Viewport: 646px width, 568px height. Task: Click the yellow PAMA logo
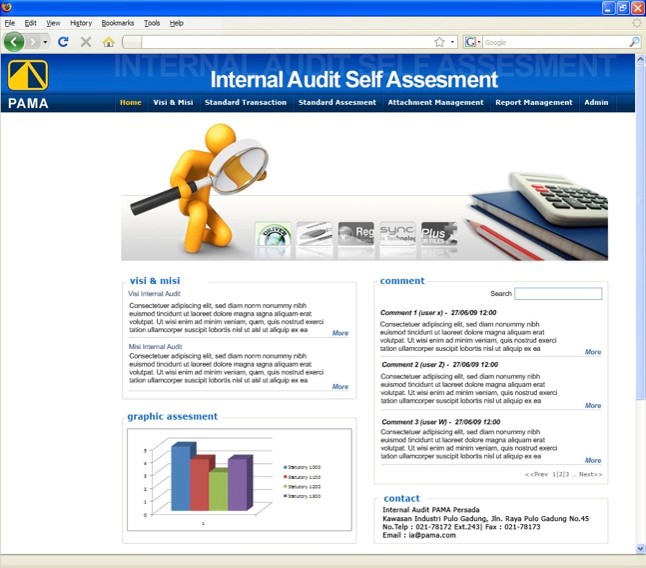[x=28, y=75]
